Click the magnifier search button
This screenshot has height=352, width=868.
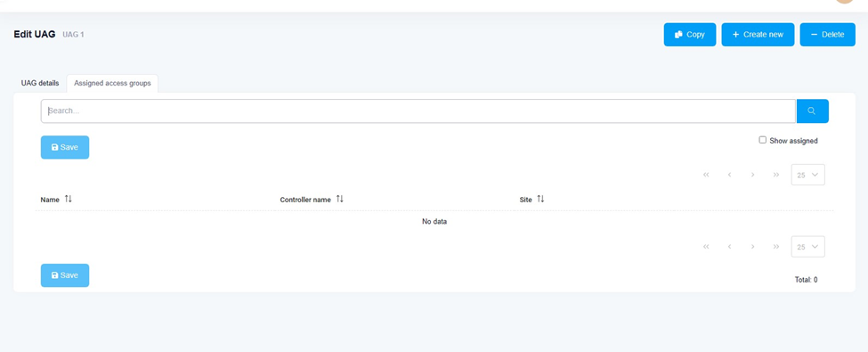812,111
